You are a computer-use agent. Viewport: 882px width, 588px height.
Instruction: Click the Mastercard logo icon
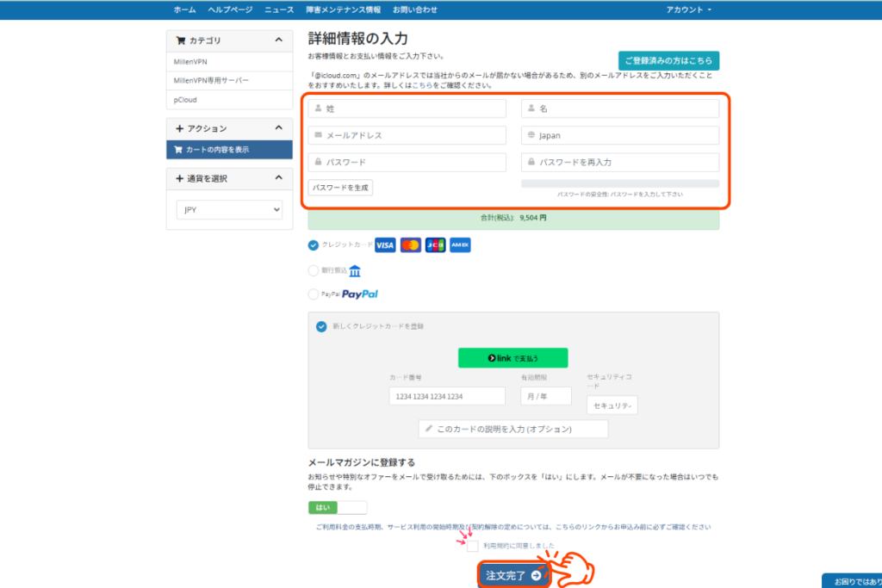tap(411, 245)
